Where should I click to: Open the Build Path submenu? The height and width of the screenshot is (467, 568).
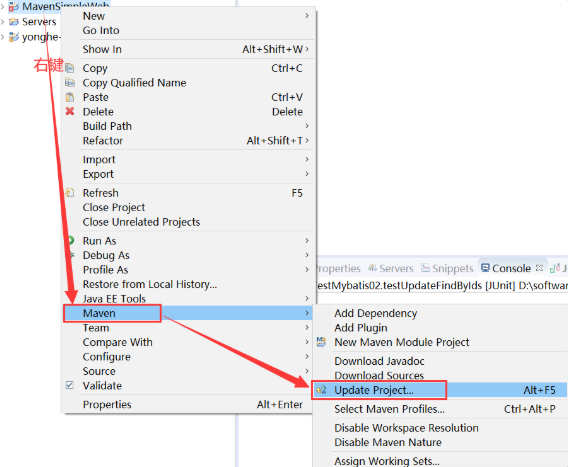(307, 126)
